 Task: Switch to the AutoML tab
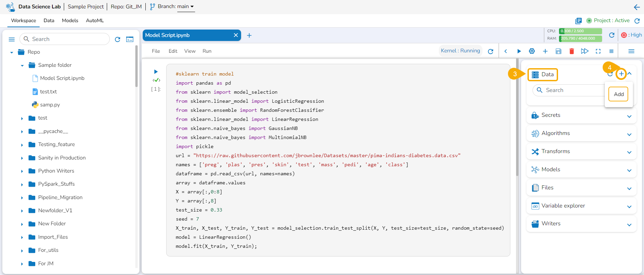(95, 20)
